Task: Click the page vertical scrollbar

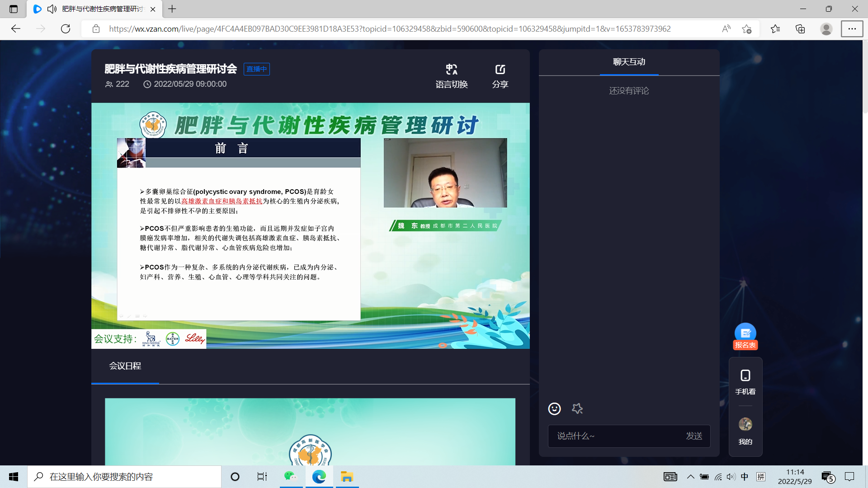Action: point(865,77)
